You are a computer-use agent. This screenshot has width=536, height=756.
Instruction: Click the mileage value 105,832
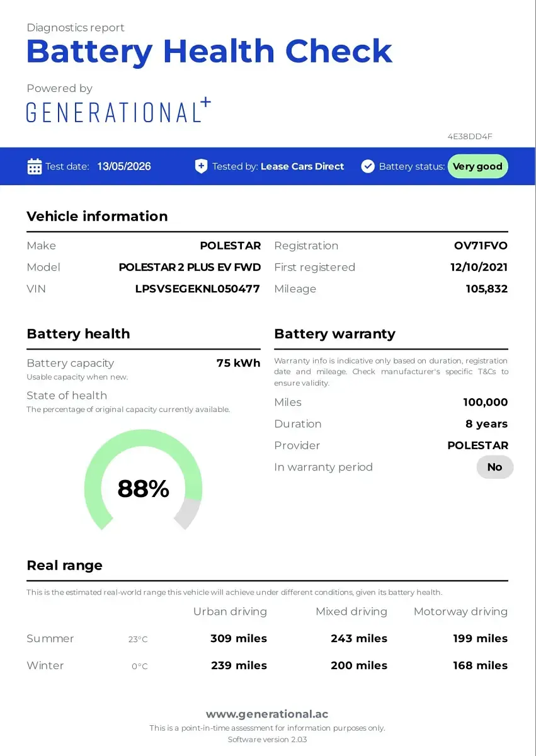pos(486,289)
